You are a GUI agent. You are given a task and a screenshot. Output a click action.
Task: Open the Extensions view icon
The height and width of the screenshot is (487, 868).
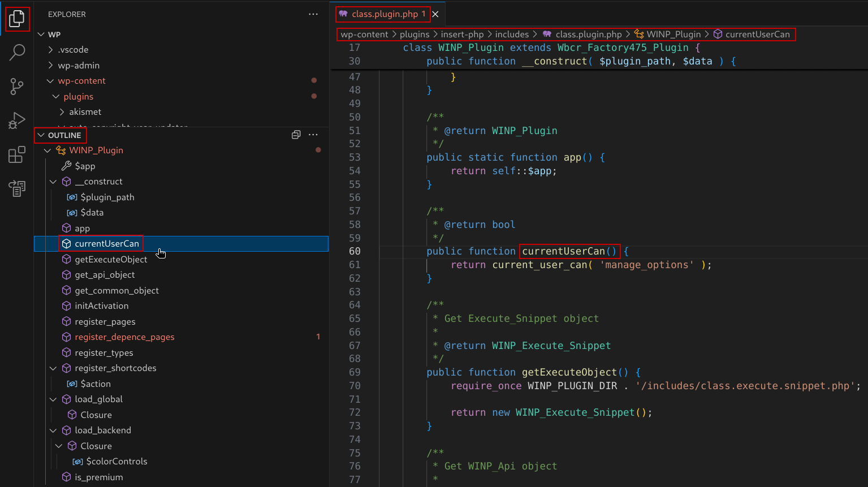pos(17,154)
